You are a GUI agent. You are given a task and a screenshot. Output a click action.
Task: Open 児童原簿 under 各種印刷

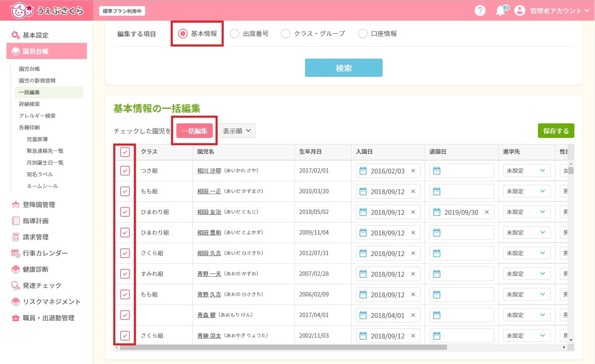point(37,139)
